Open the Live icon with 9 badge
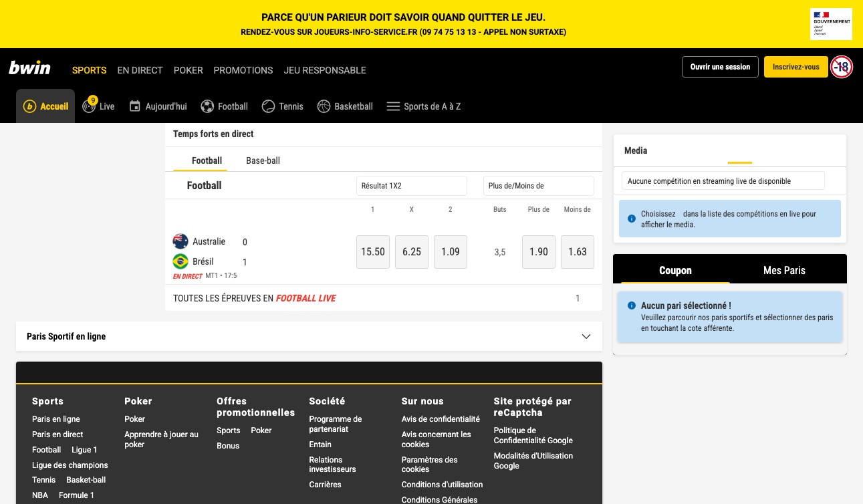The image size is (863, 504). click(x=90, y=105)
